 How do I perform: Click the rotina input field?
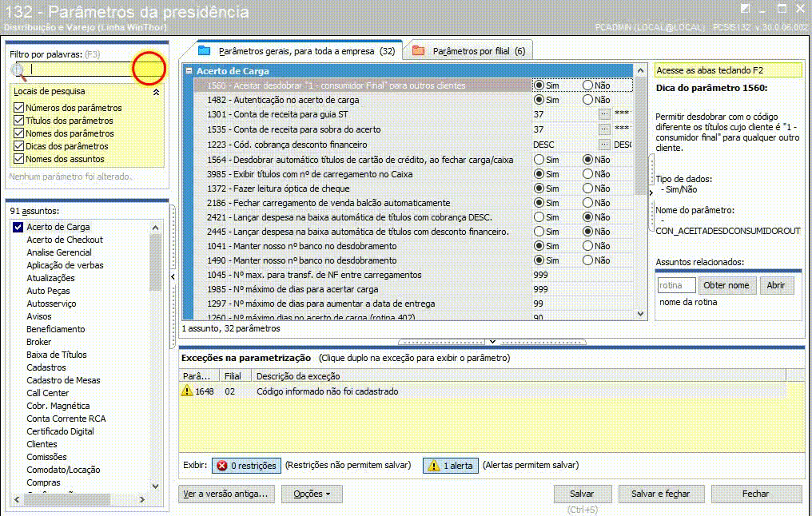676,285
